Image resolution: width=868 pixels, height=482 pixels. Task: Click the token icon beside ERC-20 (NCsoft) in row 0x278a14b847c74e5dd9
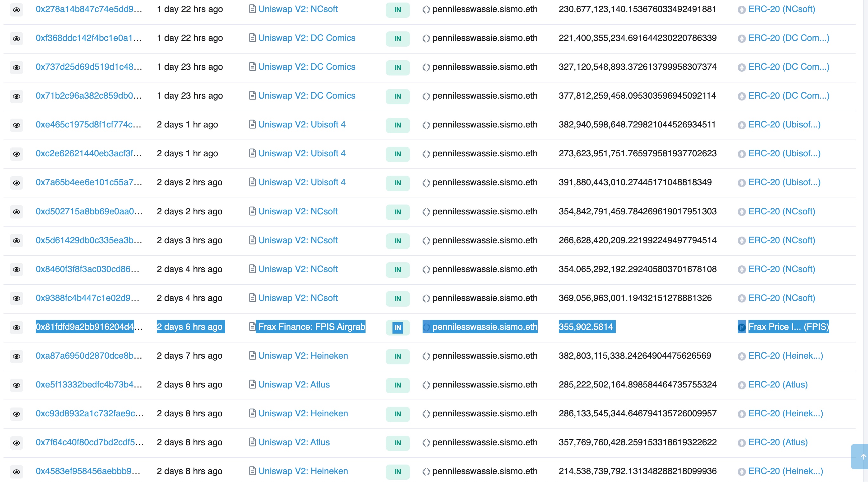(x=741, y=10)
